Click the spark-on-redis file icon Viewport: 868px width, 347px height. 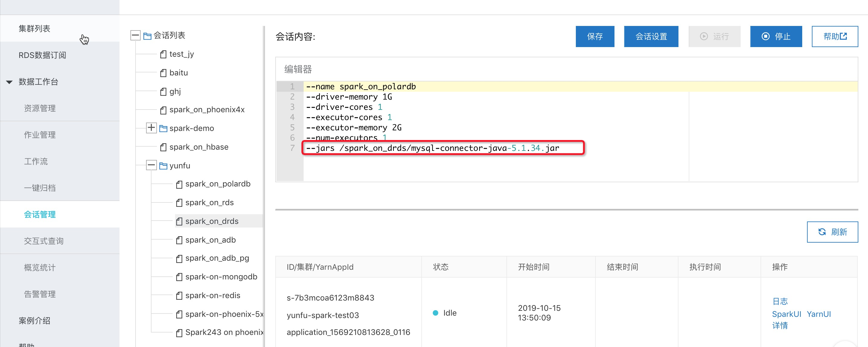[179, 296]
